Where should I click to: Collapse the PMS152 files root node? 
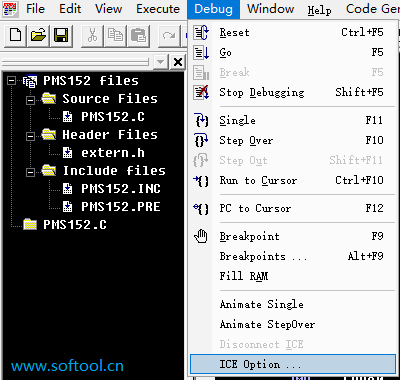click(x=12, y=81)
